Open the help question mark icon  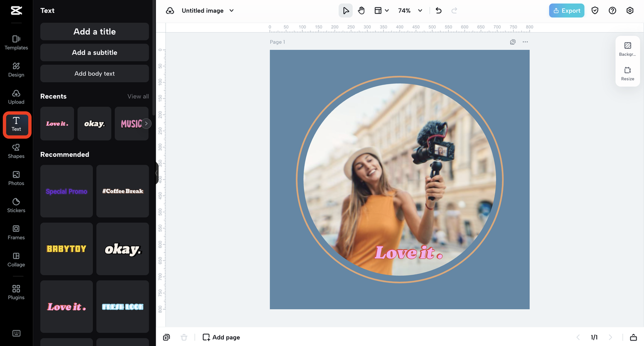tap(612, 11)
